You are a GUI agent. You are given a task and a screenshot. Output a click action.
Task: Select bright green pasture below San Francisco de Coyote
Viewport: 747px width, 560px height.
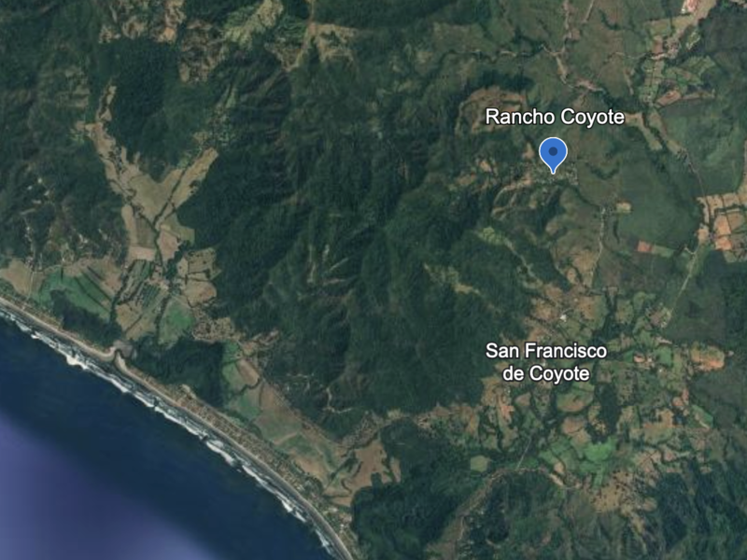[x=586, y=453]
